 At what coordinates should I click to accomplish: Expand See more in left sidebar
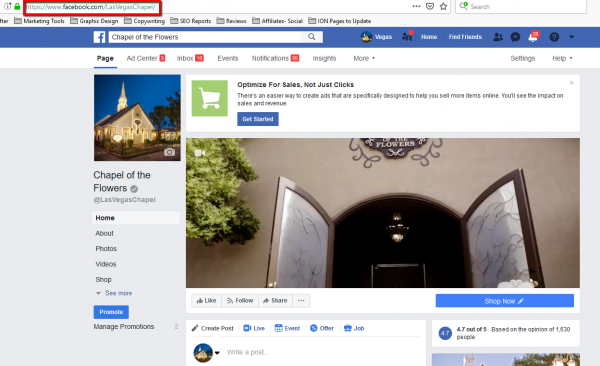[114, 293]
